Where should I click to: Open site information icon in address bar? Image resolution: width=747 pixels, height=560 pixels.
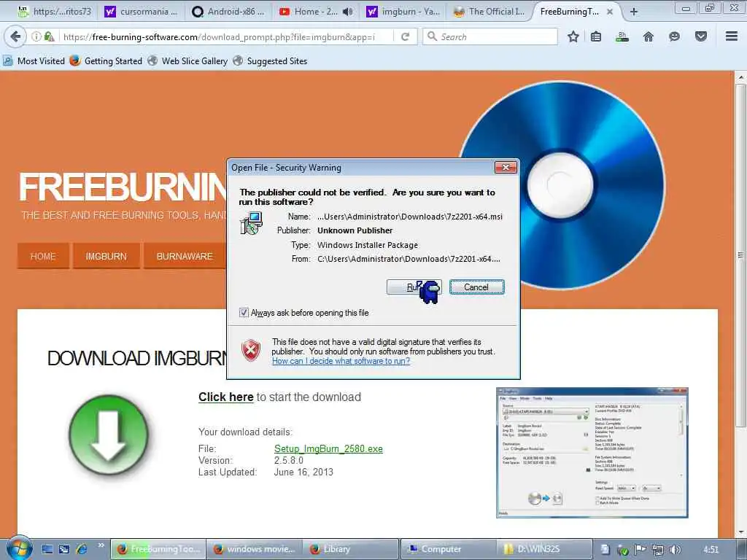pyautogui.click(x=36, y=36)
